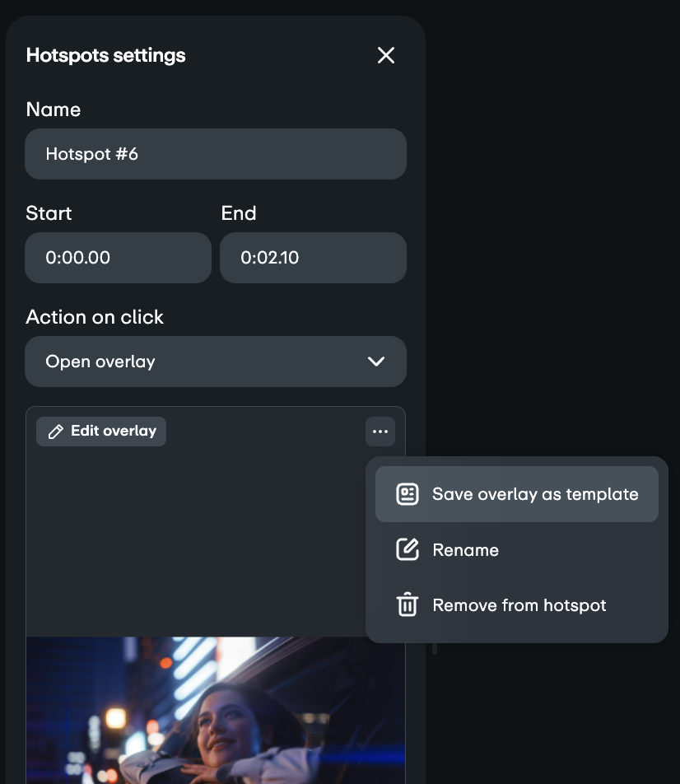Click the 'Start' label text

[49, 213]
